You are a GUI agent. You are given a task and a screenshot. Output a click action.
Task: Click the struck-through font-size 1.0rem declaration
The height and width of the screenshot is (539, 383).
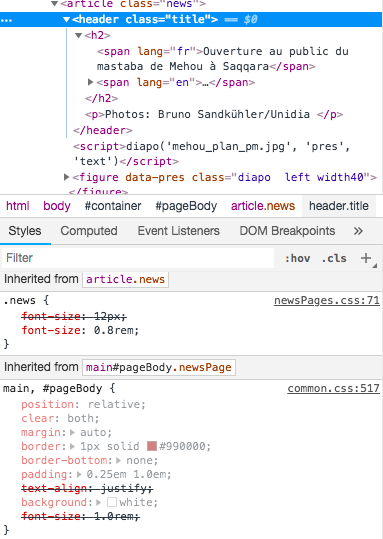(81, 516)
